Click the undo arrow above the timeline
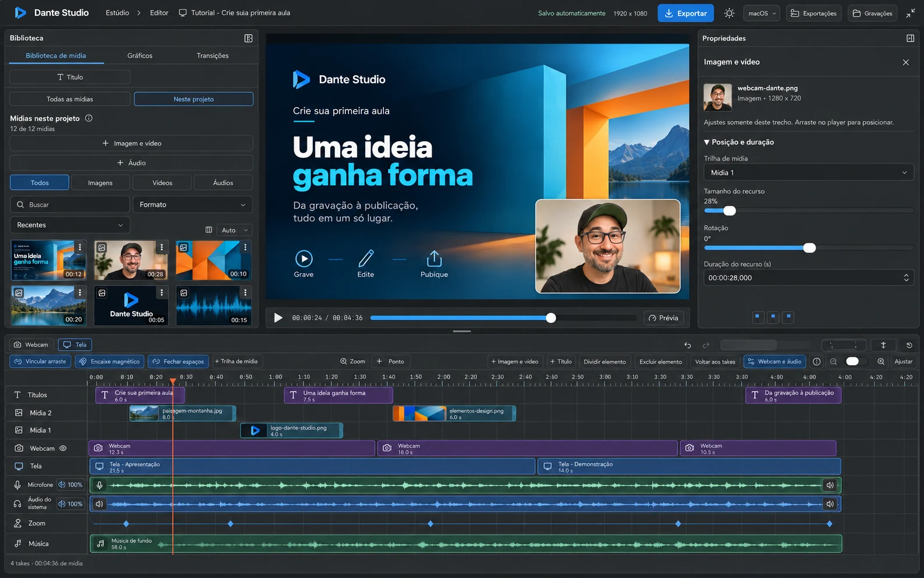Image resolution: width=924 pixels, height=578 pixels. click(x=687, y=345)
